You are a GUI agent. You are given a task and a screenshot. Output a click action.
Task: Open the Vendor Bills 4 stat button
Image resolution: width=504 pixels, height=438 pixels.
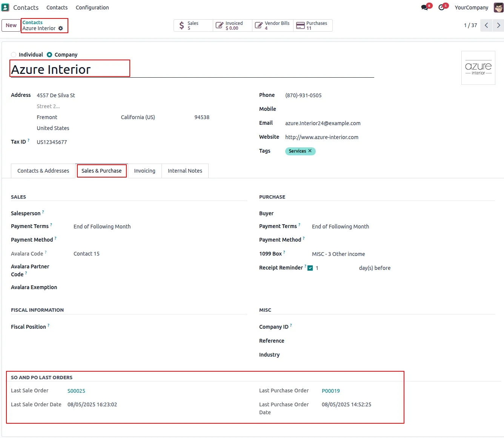(273, 25)
